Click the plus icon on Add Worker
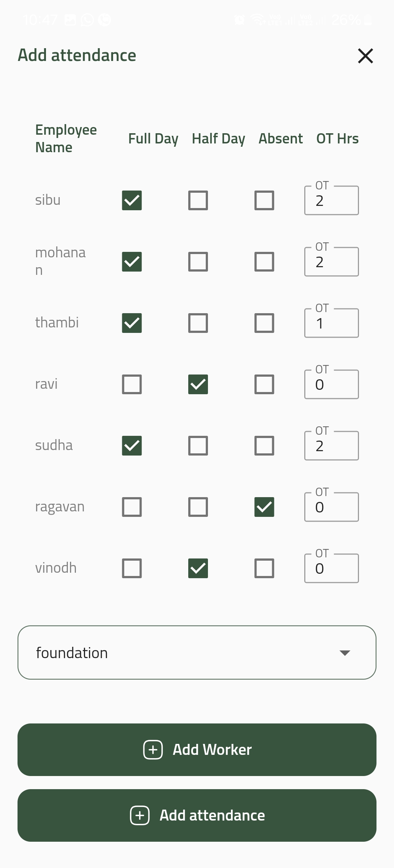 (153, 750)
